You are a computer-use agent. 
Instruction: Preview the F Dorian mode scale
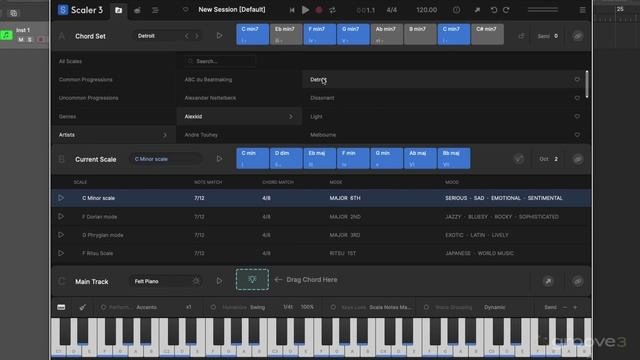click(61, 216)
